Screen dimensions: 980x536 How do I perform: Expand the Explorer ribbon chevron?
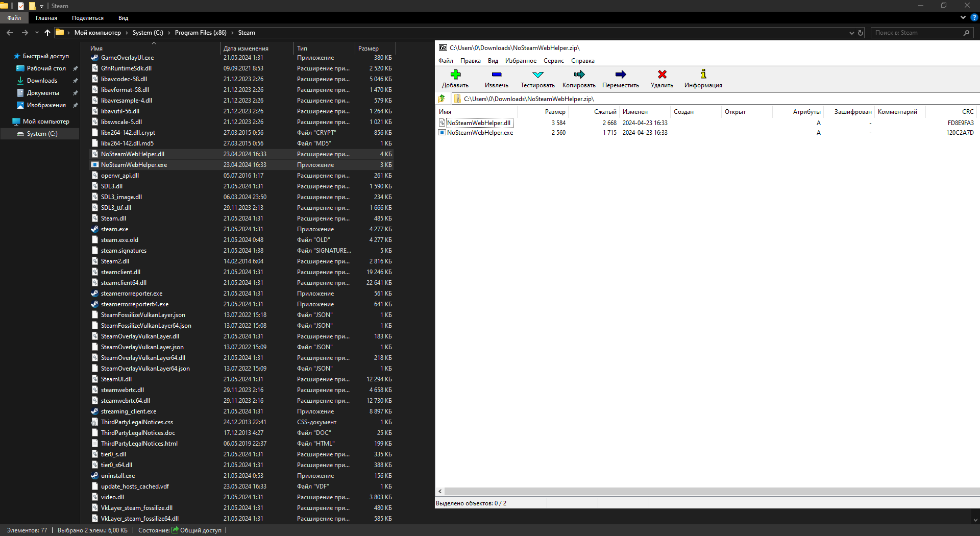click(963, 17)
